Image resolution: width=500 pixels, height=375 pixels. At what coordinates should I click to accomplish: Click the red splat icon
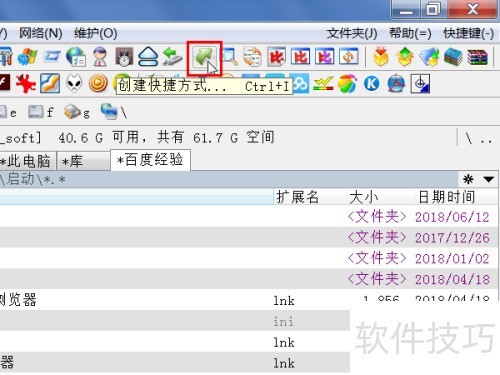click(26, 83)
